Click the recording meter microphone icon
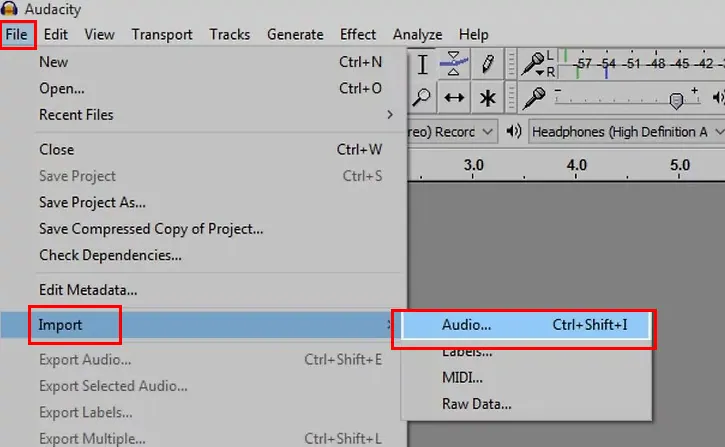 pyautogui.click(x=533, y=64)
